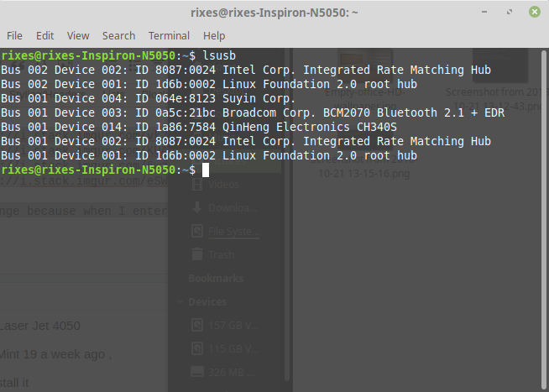This screenshot has height=392, width=549.
Task: Open File System in background file manager
Action: (233, 232)
